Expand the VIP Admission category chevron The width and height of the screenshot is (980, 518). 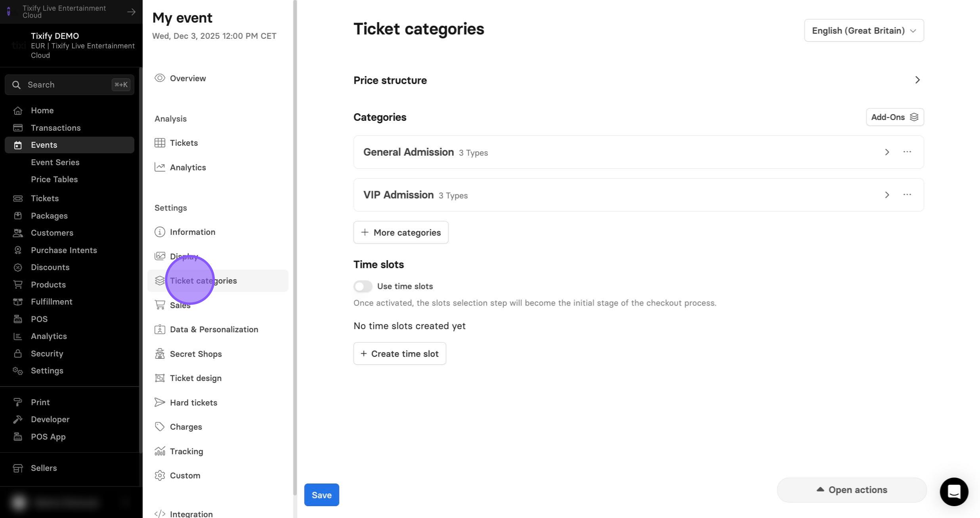(x=887, y=195)
